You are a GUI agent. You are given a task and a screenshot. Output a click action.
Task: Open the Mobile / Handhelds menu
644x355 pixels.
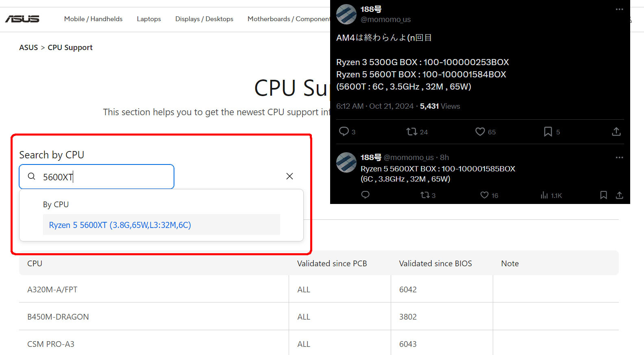[93, 19]
